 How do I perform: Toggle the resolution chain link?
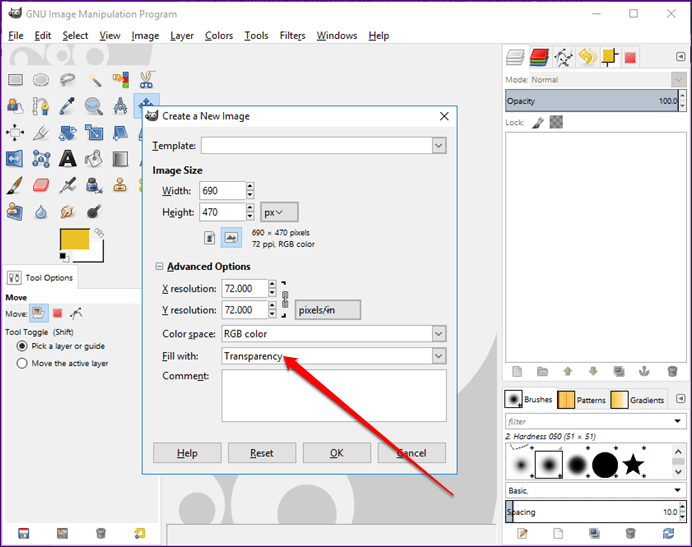point(285,299)
